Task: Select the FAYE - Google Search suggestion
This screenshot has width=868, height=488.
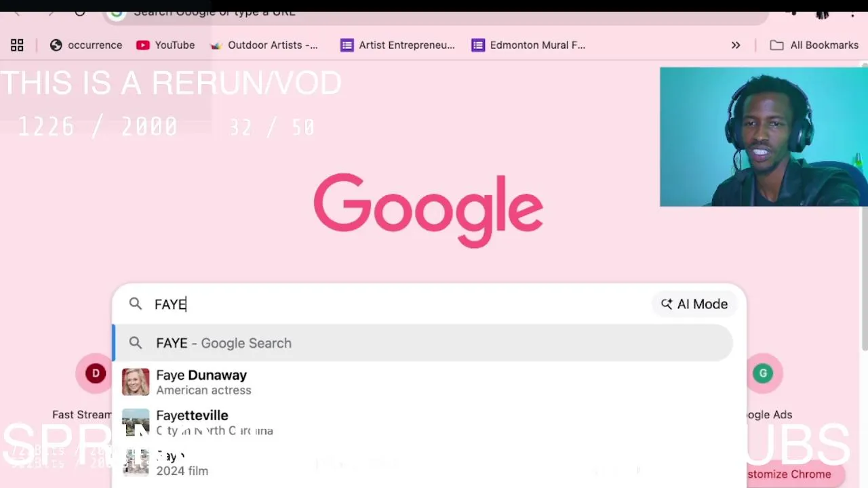Action: point(423,343)
